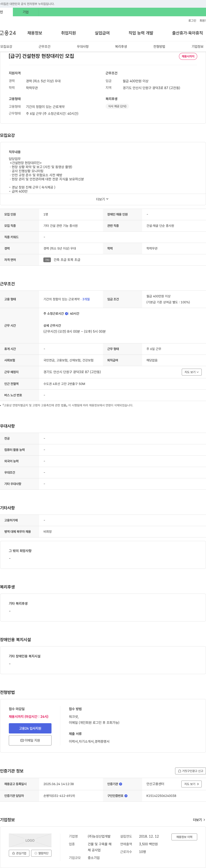Open the 출산휴가·육아휴직 menu
Image resolution: width=206 pixels, height=868 pixels.
[187, 33]
